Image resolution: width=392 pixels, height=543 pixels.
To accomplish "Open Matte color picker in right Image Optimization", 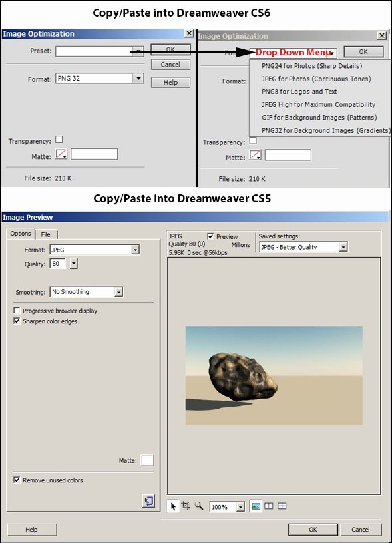I will pyautogui.click(x=255, y=155).
